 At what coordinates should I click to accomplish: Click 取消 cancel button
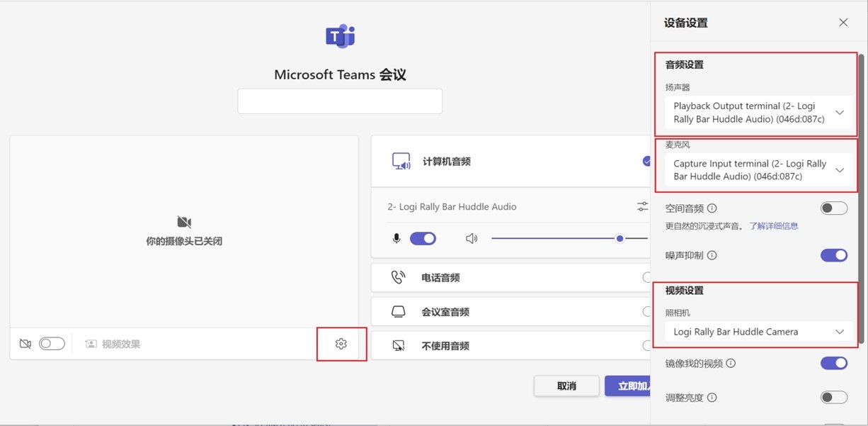click(x=566, y=386)
